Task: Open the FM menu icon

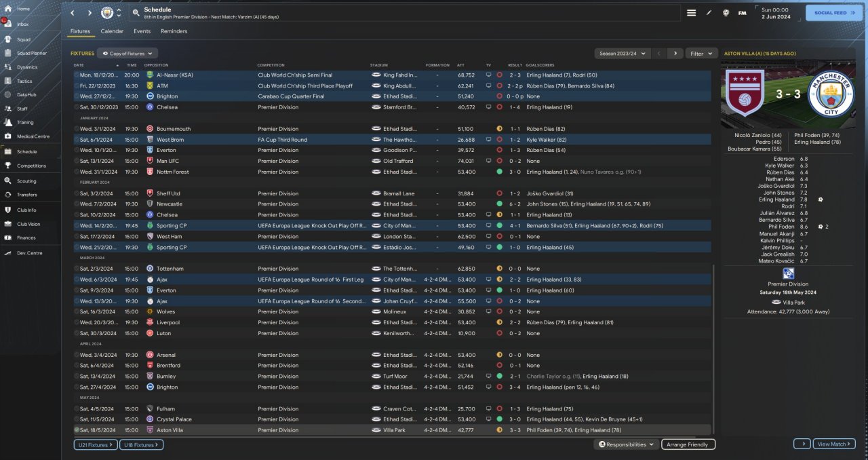Action: [x=743, y=13]
